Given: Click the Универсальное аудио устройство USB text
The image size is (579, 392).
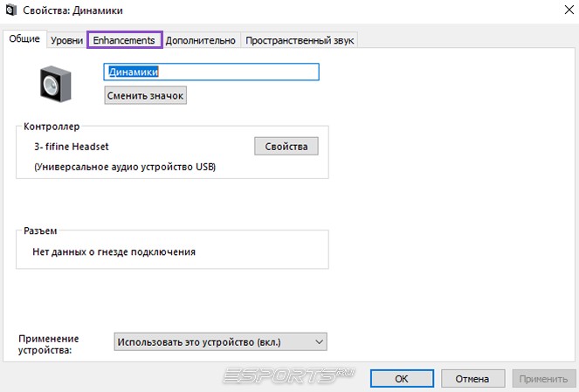Looking at the screenshot, I should click(124, 166).
